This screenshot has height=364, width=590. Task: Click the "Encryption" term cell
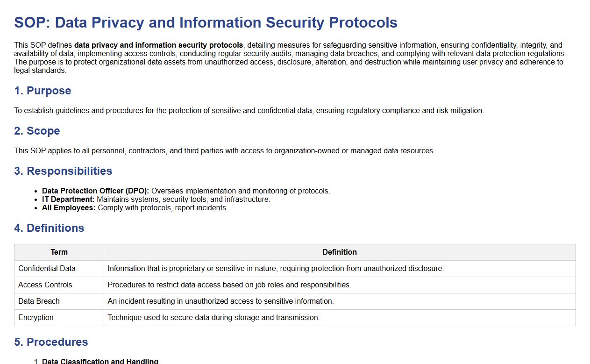coord(36,318)
